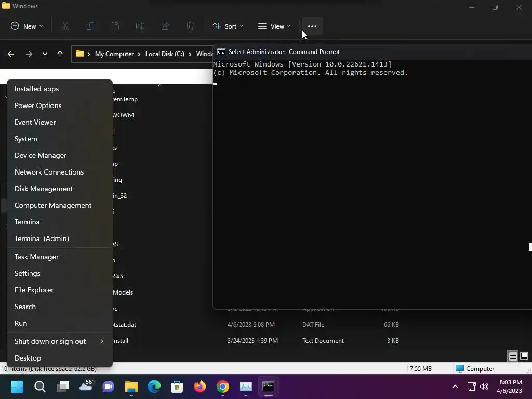
Task: Click the folder icon in address bar
Action: (79, 54)
